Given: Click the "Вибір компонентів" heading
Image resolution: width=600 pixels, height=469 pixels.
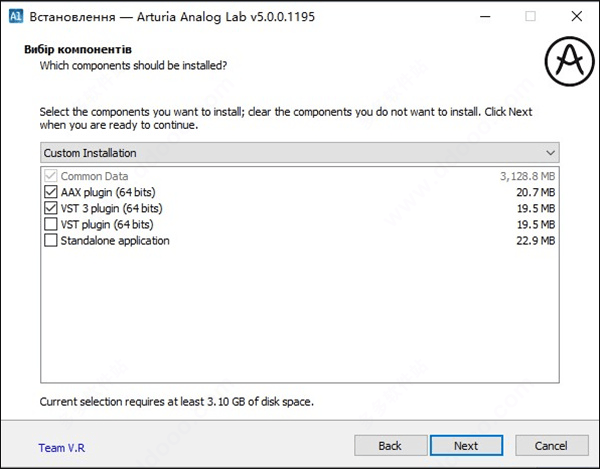Looking at the screenshot, I should tap(85, 48).
